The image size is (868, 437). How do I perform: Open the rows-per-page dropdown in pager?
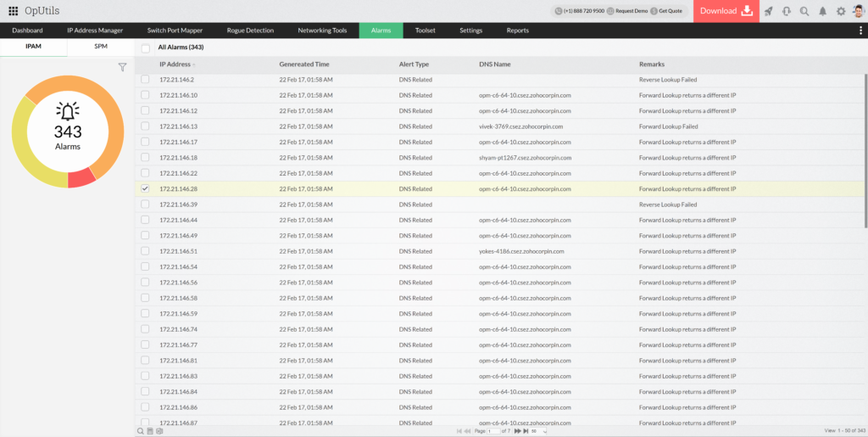click(535, 431)
